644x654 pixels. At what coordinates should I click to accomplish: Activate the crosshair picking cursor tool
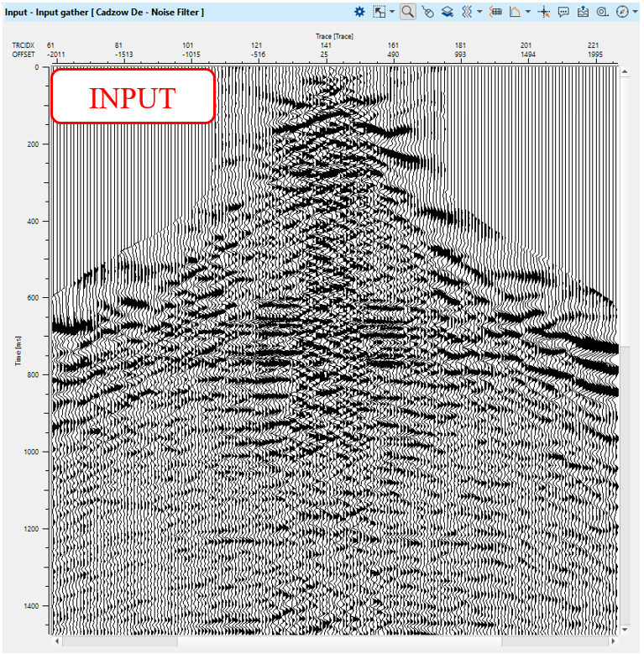point(544,12)
